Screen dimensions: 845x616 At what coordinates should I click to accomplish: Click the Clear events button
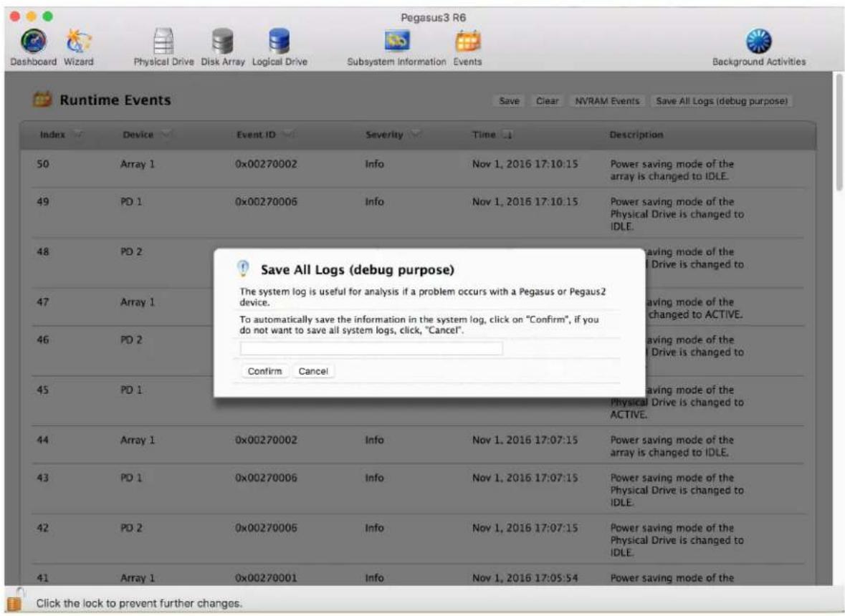click(x=547, y=101)
